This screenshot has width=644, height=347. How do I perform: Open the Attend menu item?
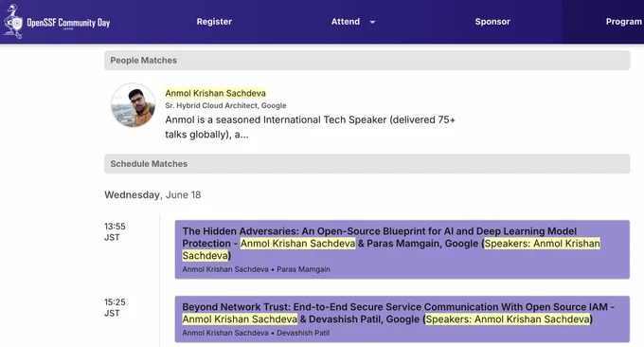click(x=346, y=22)
